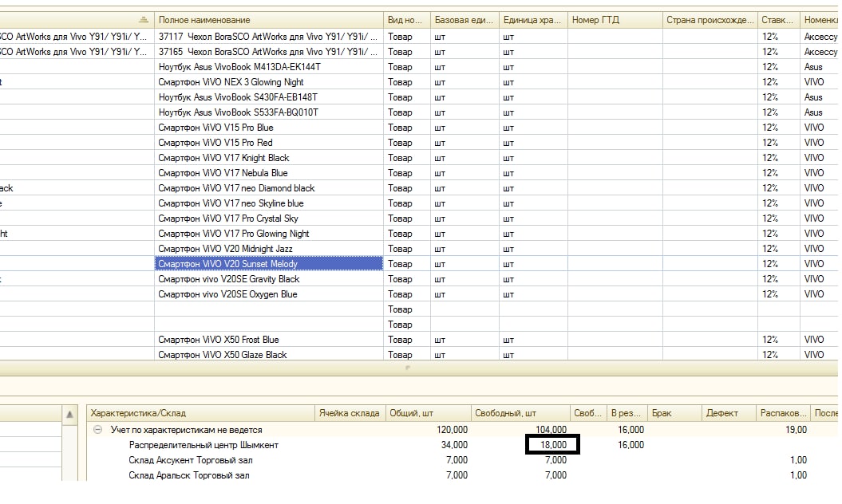Screen dimensions: 842x504
Task: Collapse the 'Учет по характеристикам не ведется' group
Action: pos(97,430)
